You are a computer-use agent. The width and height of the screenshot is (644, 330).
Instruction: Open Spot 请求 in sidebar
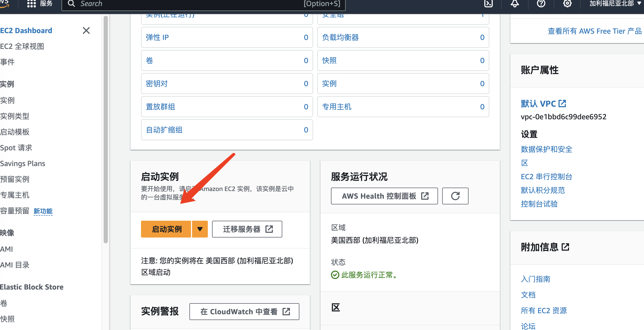click(16, 148)
